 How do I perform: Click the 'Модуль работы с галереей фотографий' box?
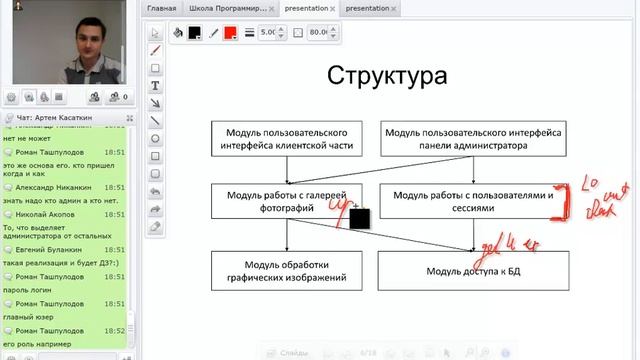tap(287, 201)
